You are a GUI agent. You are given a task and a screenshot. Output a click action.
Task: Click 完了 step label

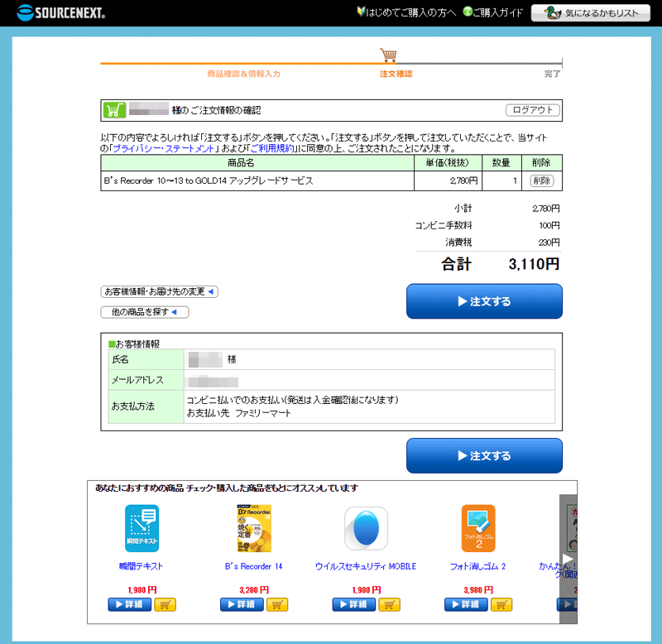[552, 74]
